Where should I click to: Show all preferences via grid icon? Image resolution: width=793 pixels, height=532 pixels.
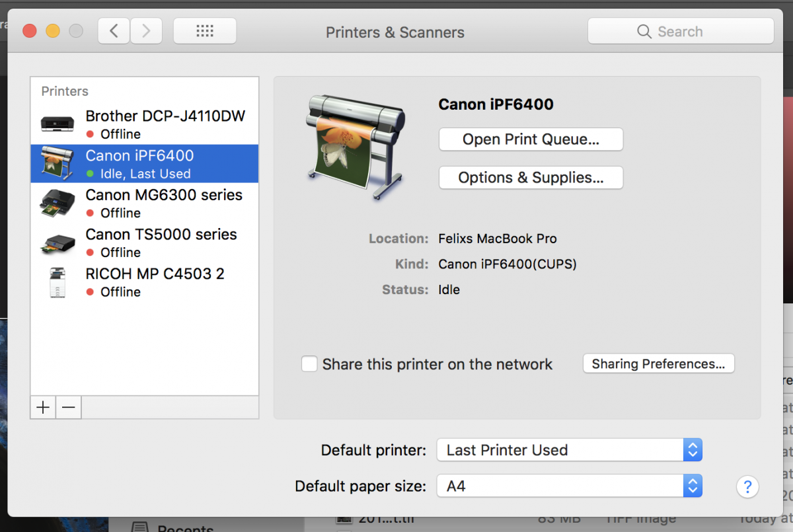click(205, 31)
